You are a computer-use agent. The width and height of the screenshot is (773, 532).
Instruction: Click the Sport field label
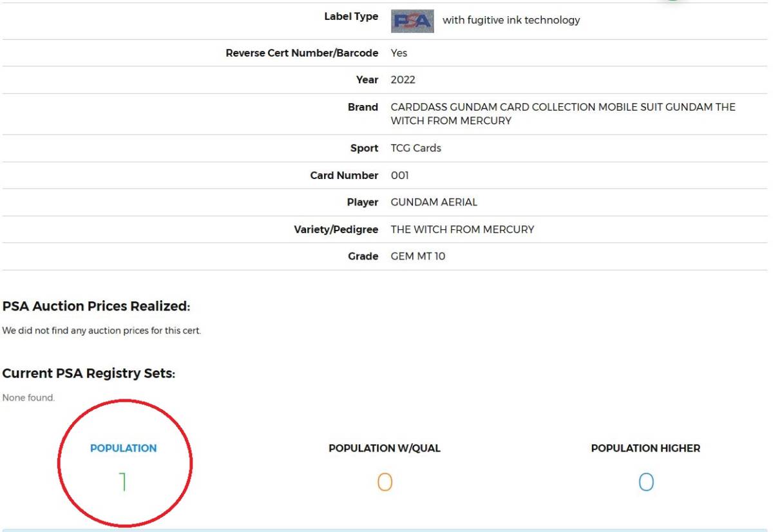pos(365,148)
